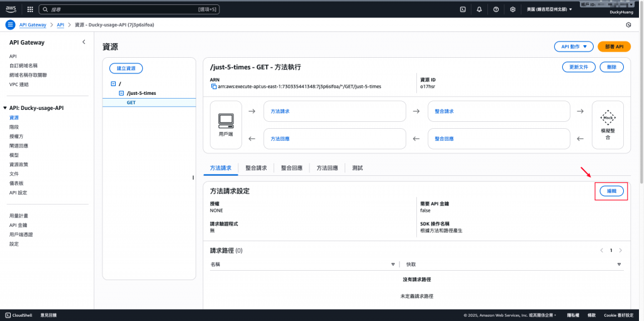Image resolution: width=644 pixels, height=321 pixels.
Task: Open the DuckyHuang account menu
Action: pos(621,13)
